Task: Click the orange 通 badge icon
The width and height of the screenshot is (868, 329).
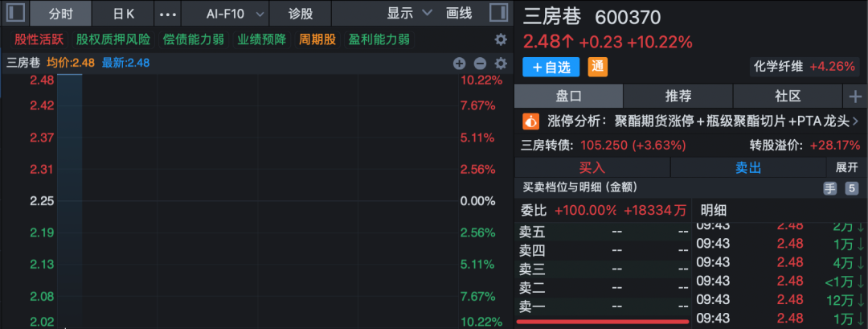Action: coord(598,67)
